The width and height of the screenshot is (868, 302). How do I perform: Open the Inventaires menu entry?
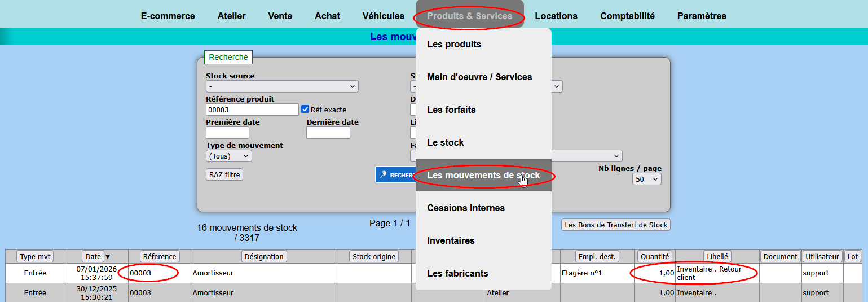451,240
